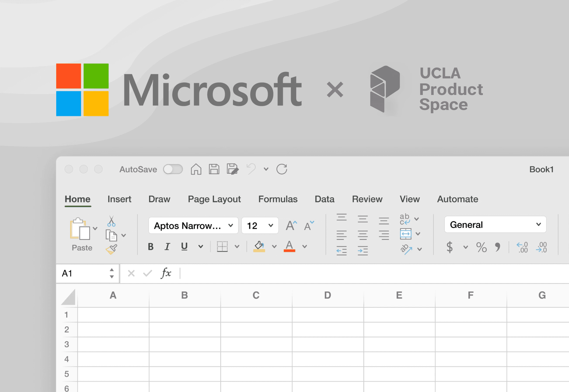This screenshot has height=392, width=569.
Task: Click the Center text icon
Action: click(x=363, y=235)
